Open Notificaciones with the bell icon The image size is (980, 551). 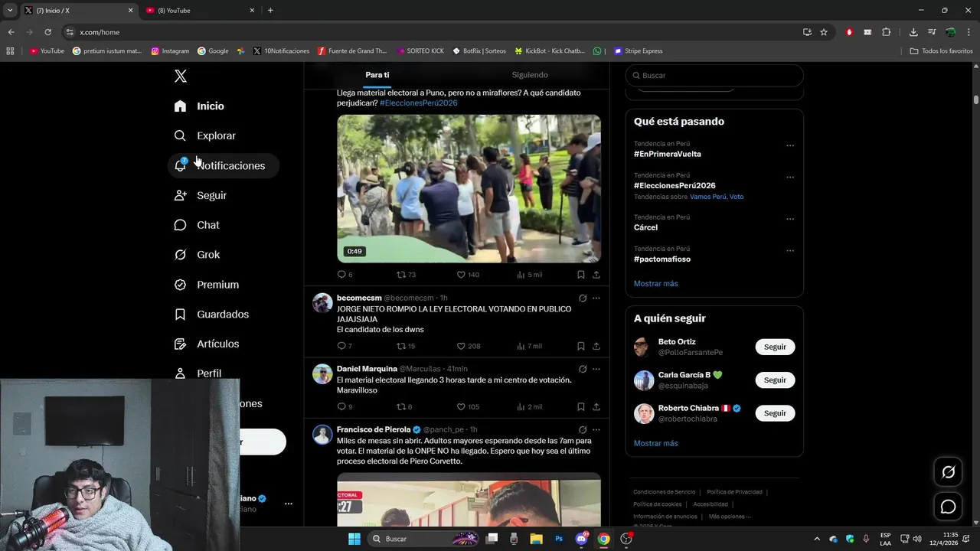tap(224, 165)
